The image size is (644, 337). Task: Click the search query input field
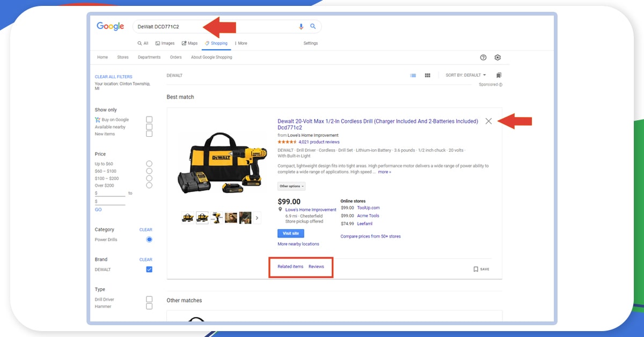(215, 26)
